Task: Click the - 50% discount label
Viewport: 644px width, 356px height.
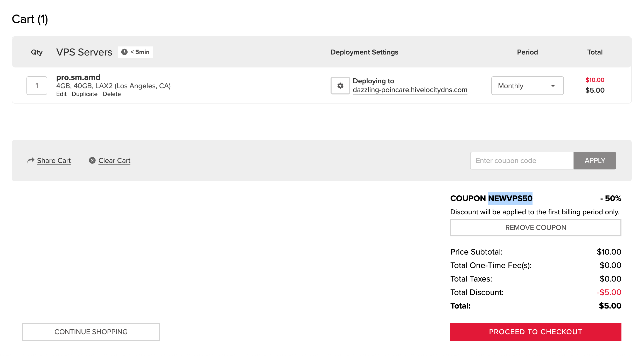Action: pos(611,198)
